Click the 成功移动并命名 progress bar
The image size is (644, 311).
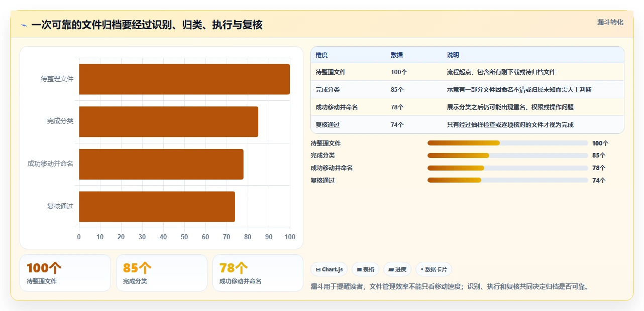tap(507, 168)
